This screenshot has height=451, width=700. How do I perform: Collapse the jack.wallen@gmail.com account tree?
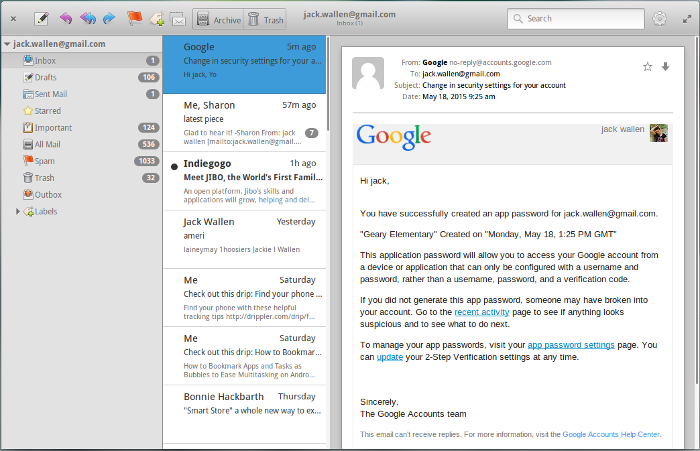pyautogui.click(x=7, y=44)
